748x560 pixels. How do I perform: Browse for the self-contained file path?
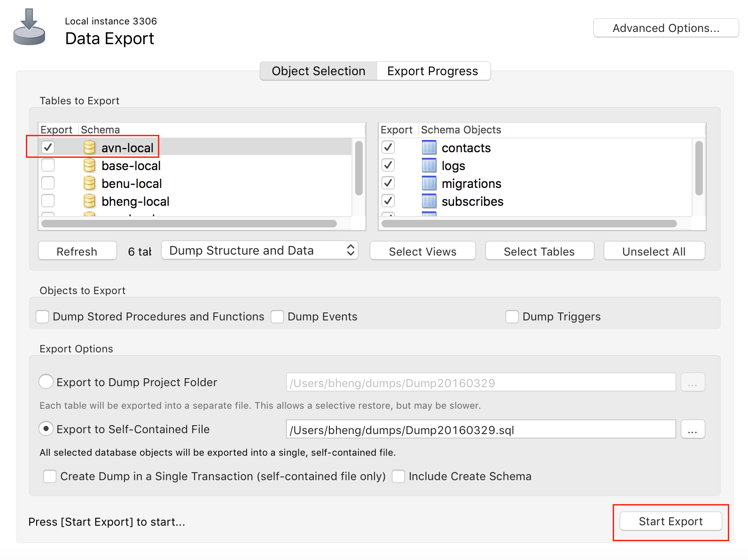[693, 429]
